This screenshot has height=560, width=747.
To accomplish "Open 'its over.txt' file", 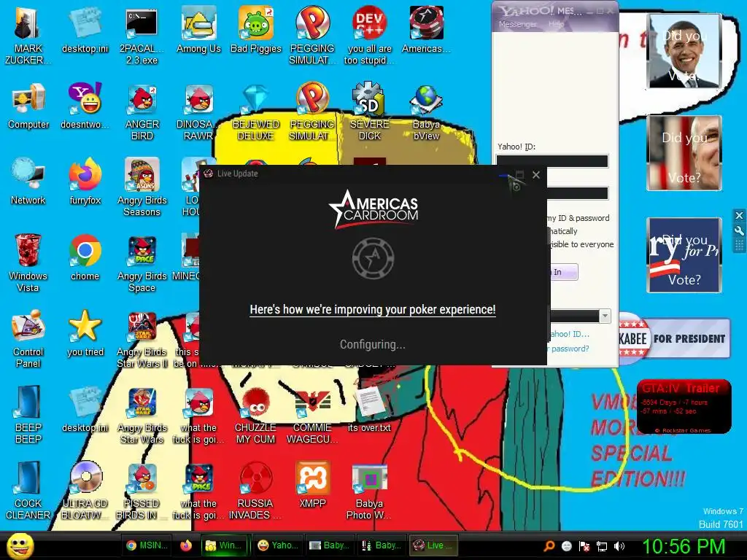I will tap(369, 410).
